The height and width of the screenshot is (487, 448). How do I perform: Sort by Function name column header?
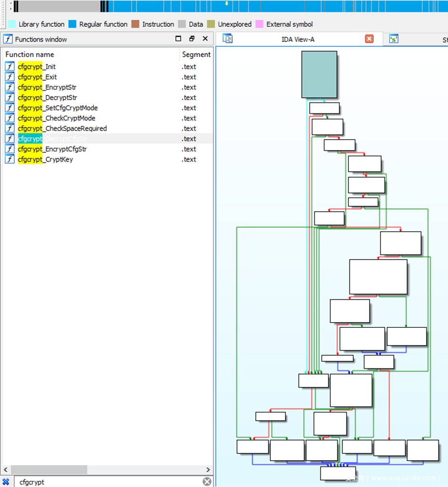click(30, 54)
